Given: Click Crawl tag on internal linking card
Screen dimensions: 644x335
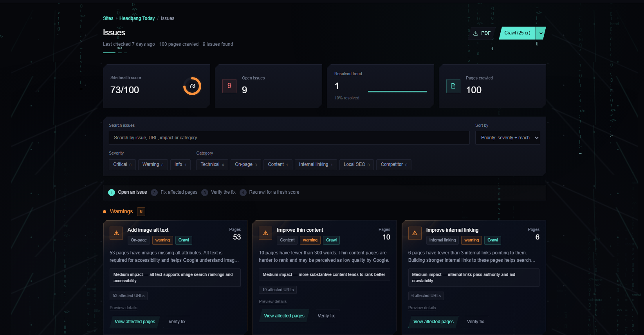Looking at the screenshot, I should [x=493, y=240].
